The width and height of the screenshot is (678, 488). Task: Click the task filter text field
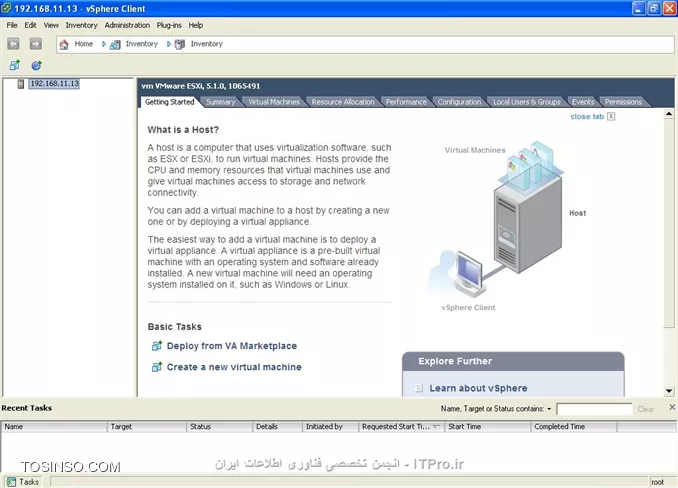[594, 409]
